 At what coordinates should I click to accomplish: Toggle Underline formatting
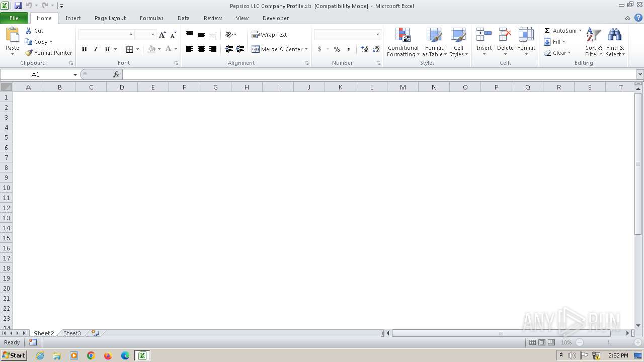(107, 49)
